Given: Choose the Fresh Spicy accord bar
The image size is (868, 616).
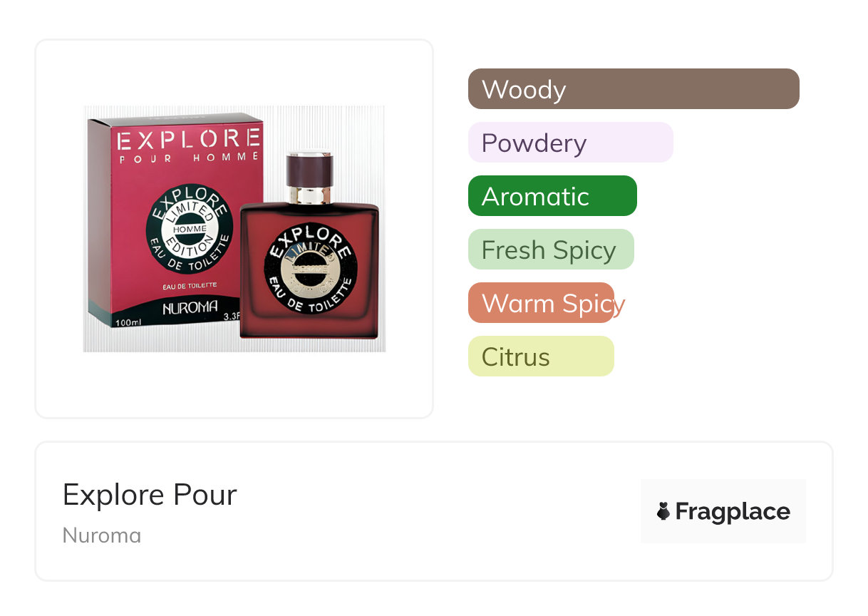Looking at the screenshot, I should pos(551,250).
